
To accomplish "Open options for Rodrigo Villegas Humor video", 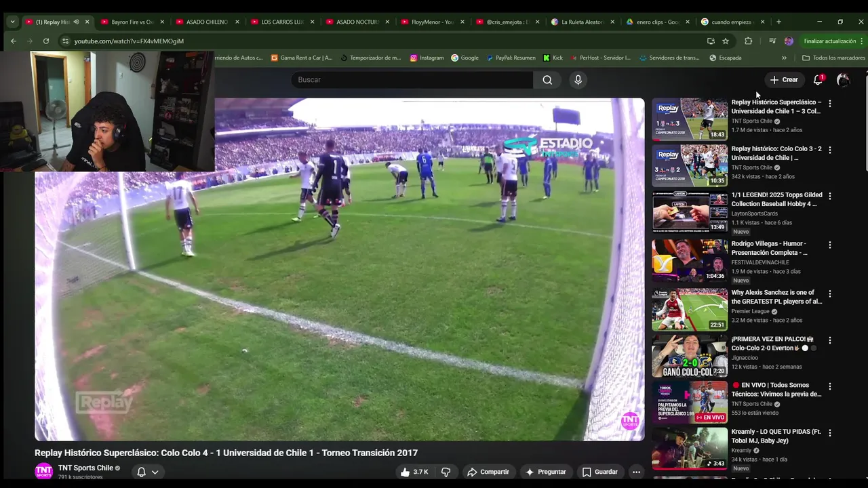I will [829, 245].
